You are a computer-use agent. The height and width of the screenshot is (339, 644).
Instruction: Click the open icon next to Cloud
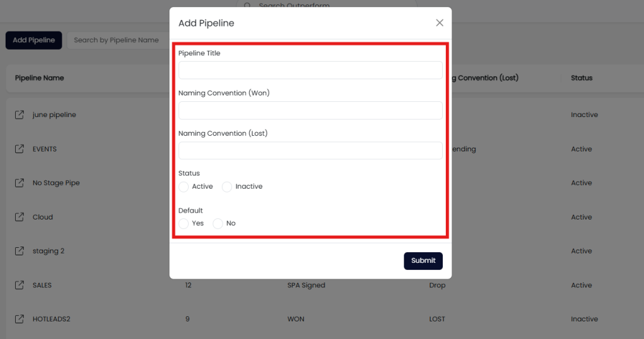[x=19, y=217]
